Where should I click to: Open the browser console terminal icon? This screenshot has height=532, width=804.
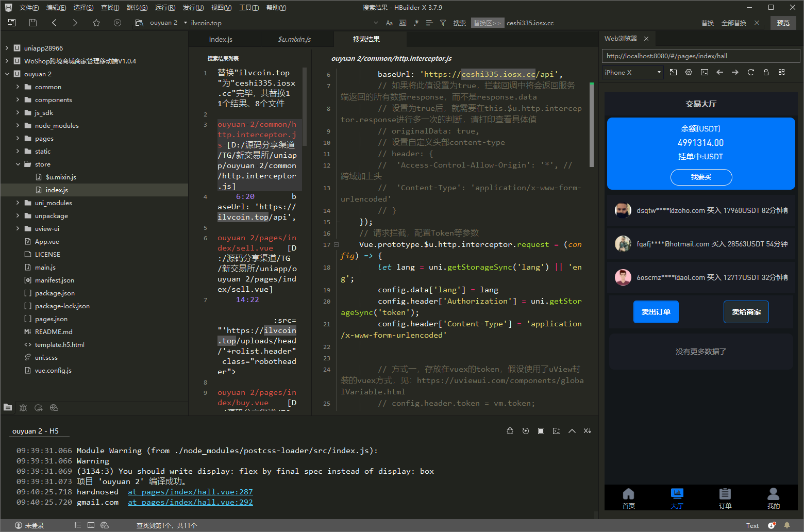(704, 73)
